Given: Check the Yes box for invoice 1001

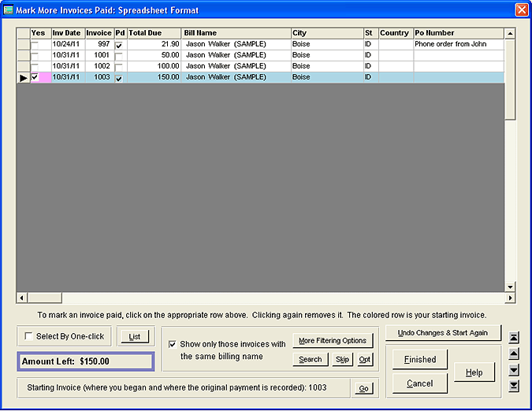Looking at the screenshot, I should click(35, 56).
